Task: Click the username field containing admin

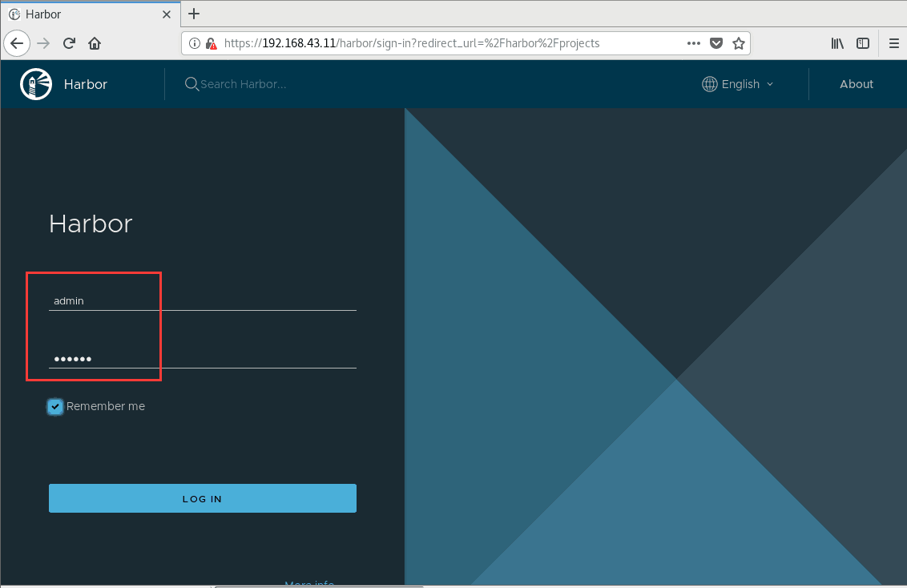Action: [x=203, y=300]
